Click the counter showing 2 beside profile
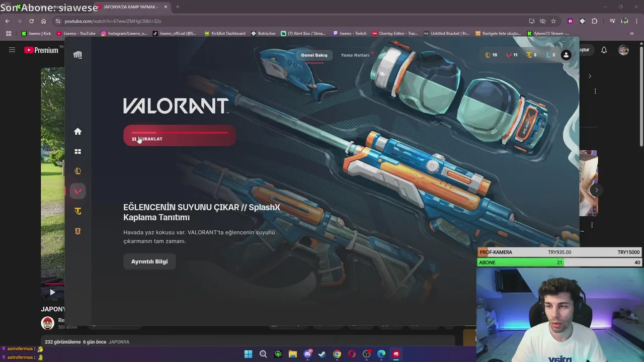Viewport: 644px width, 362px height. [x=550, y=55]
